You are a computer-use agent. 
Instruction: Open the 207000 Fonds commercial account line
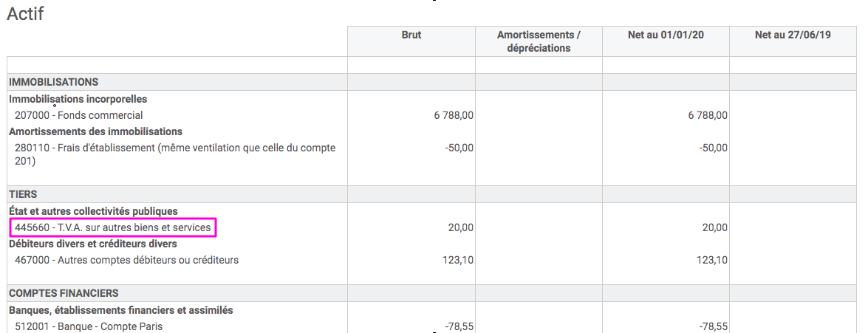click(79, 115)
